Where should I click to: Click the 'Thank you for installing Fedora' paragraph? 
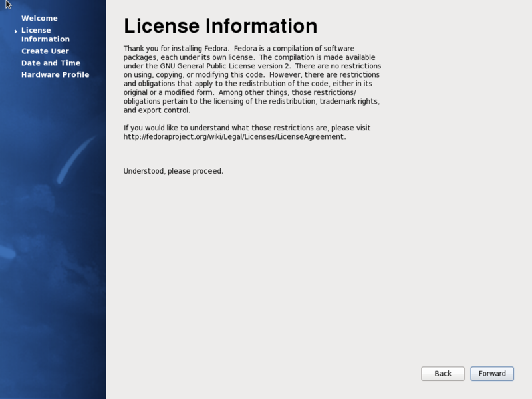point(252,79)
